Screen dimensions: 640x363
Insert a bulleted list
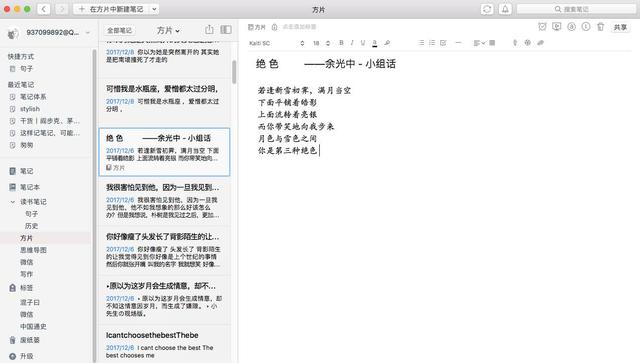point(421,42)
